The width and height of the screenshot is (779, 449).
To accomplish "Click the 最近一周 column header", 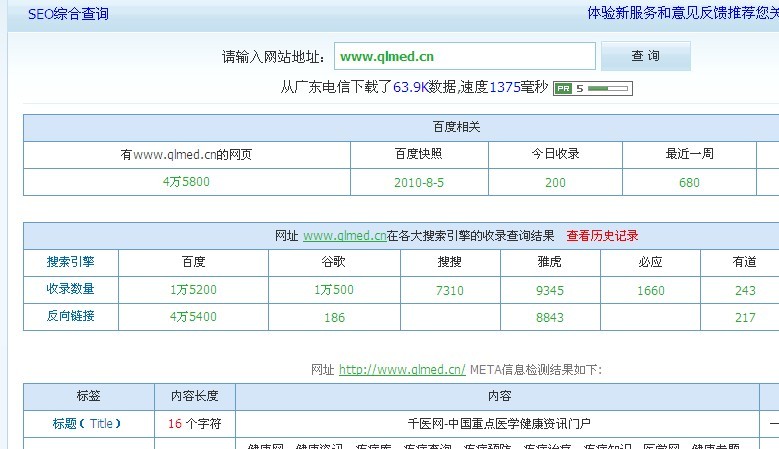I will coord(689,154).
